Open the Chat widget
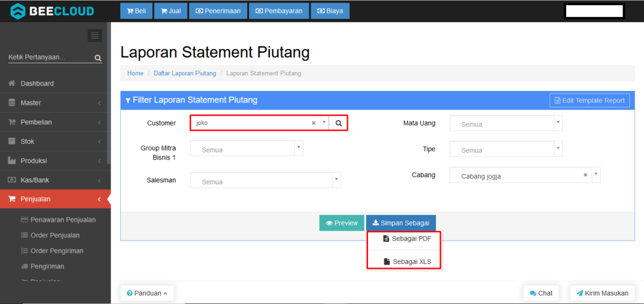The width and height of the screenshot is (644, 304). tap(540, 293)
